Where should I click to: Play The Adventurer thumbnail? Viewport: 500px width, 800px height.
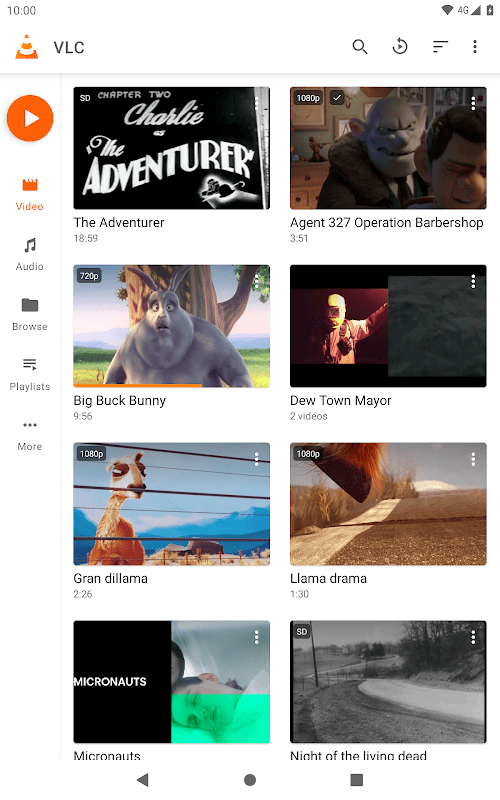pyautogui.click(x=171, y=148)
